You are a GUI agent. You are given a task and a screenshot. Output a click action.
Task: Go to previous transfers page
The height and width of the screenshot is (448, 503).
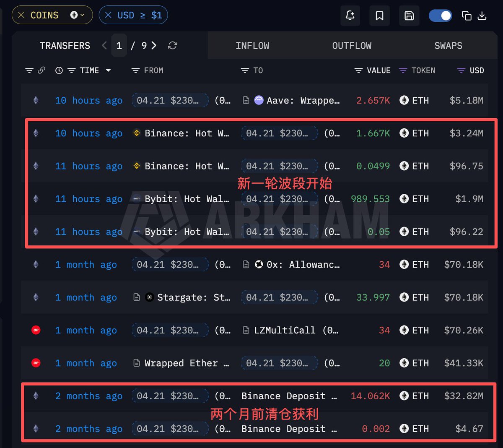click(x=104, y=45)
